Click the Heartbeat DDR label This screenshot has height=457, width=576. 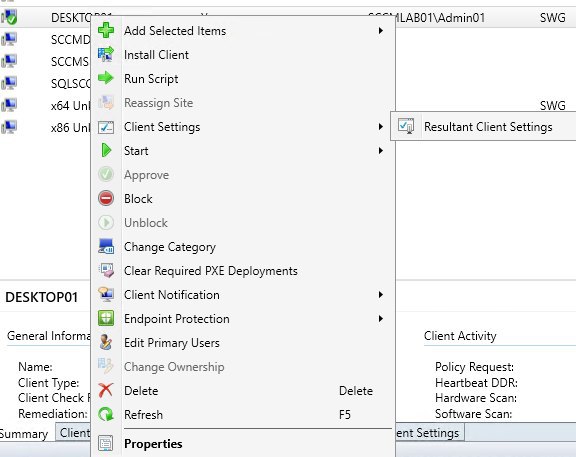[x=476, y=383]
